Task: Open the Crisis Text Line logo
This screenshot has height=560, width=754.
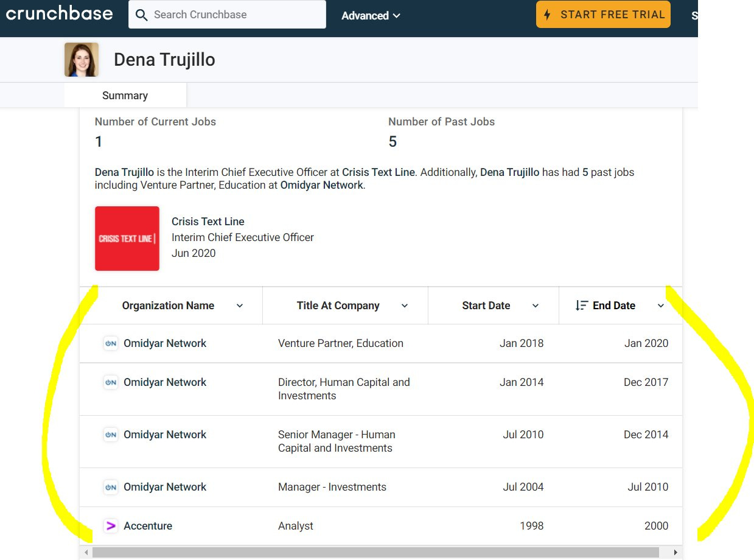Action: (x=127, y=239)
